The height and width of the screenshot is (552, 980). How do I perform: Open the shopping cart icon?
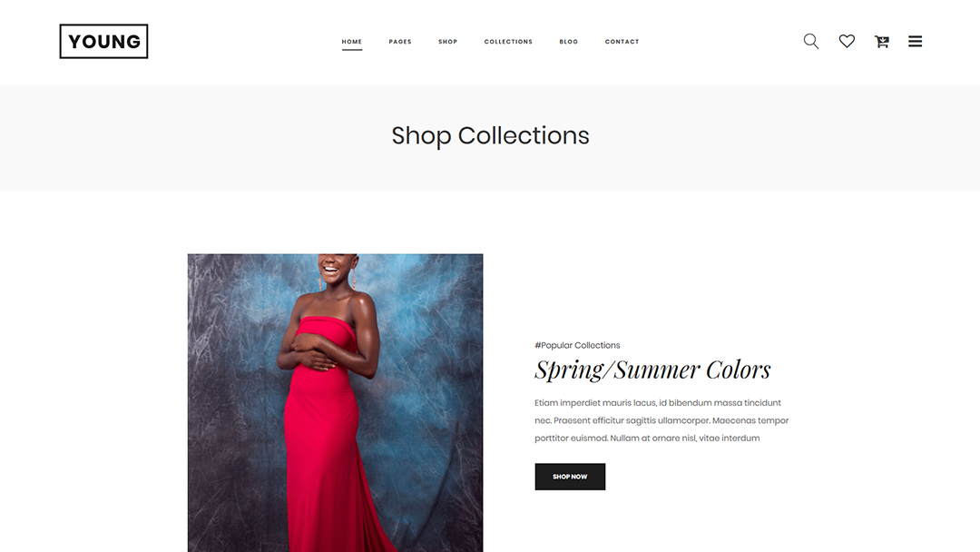coord(881,41)
